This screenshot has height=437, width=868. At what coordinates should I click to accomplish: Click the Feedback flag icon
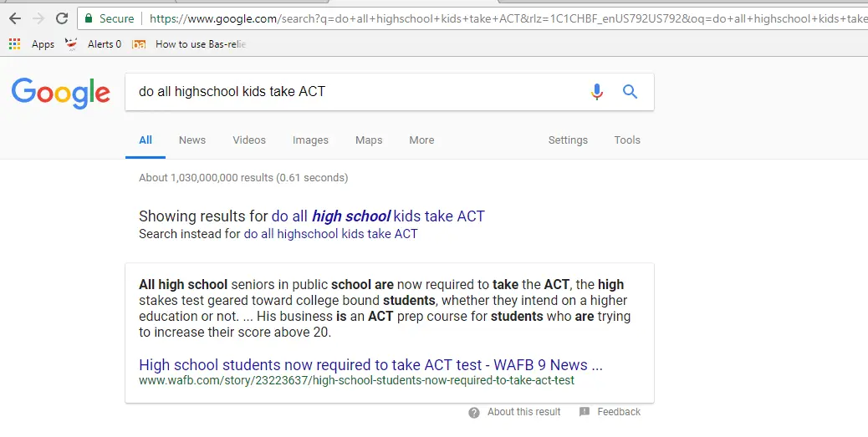click(585, 412)
